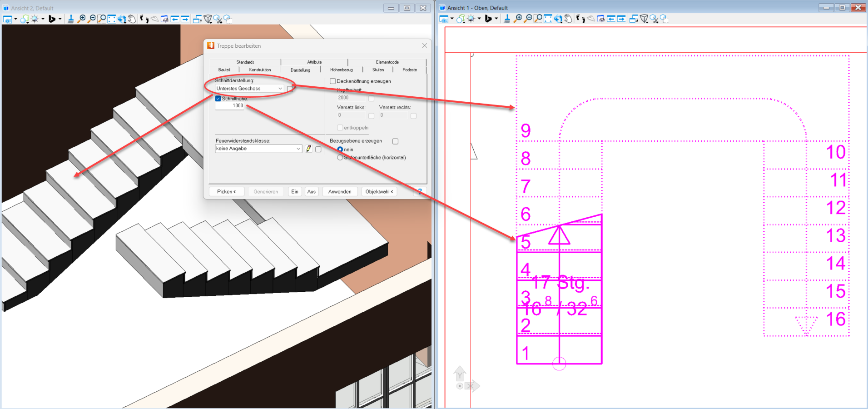The image size is (868, 409).
Task: Select the Pan hand tool in Ansicht 2
Action: point(132,19)
